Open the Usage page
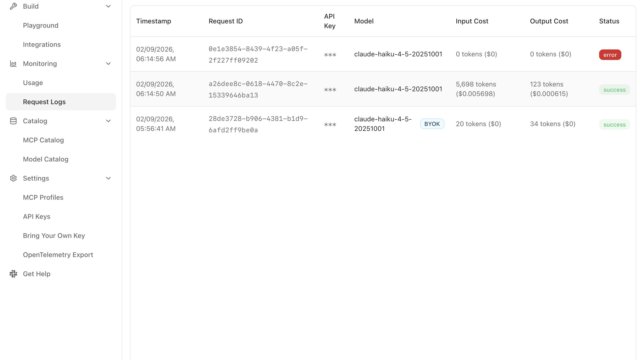644x360 pixels. pos(33,83)
